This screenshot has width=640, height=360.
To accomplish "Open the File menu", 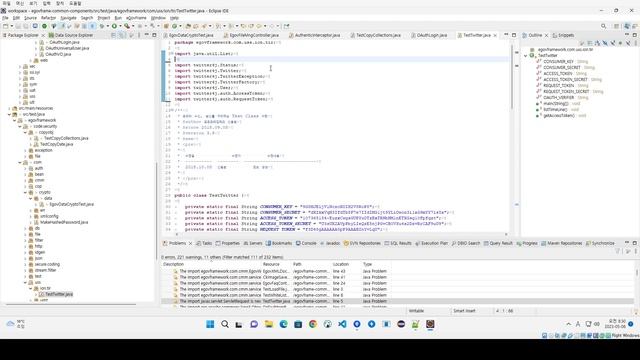I will [x=5, y=18].
